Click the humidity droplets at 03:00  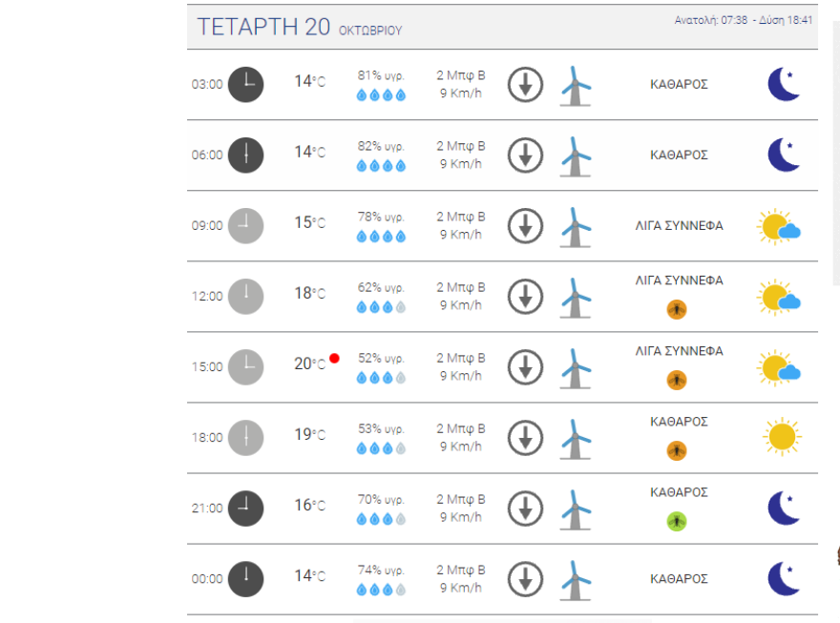[x=381, y=94]
